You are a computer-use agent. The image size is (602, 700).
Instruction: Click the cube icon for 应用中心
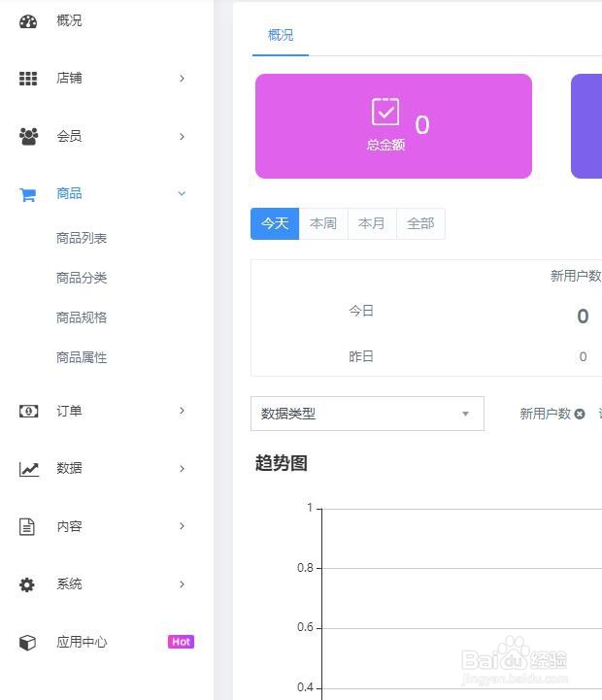(x=27, y=643)
